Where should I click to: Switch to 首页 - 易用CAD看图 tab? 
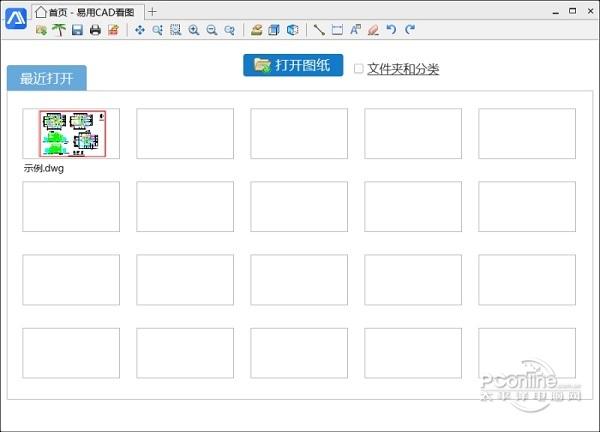[88, 13]
